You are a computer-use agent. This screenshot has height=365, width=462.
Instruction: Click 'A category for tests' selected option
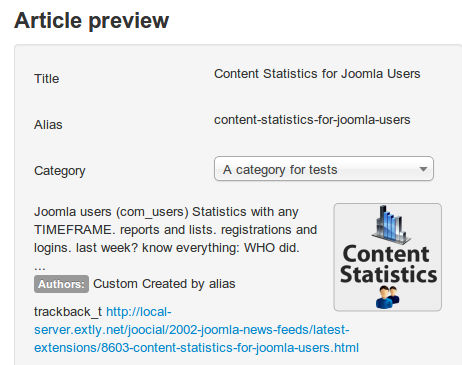point(280,170)
